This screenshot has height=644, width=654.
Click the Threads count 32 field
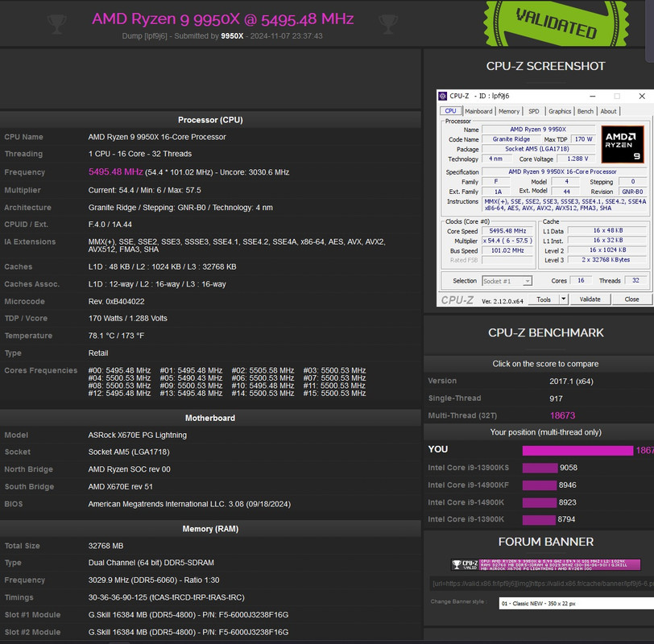pyautogui.click(x=635, y=280)
